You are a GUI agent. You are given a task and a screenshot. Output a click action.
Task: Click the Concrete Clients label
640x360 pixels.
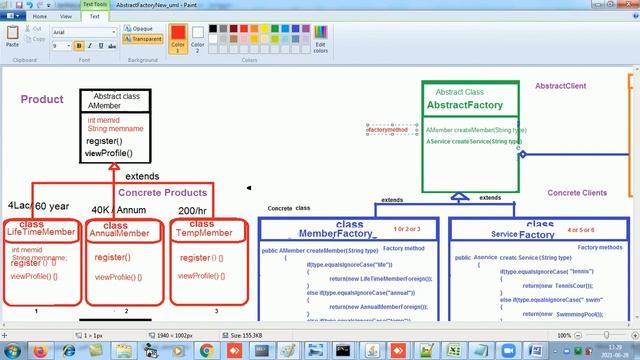577,193
